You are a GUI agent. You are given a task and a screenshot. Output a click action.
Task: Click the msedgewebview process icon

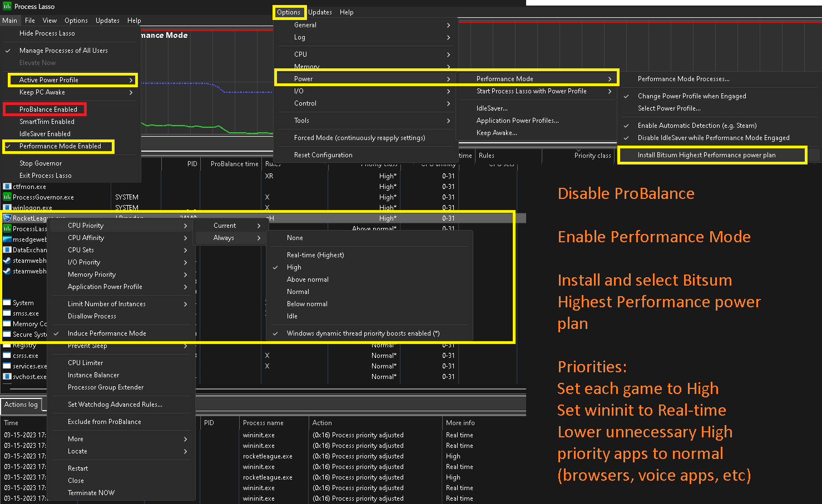point(7,239)
